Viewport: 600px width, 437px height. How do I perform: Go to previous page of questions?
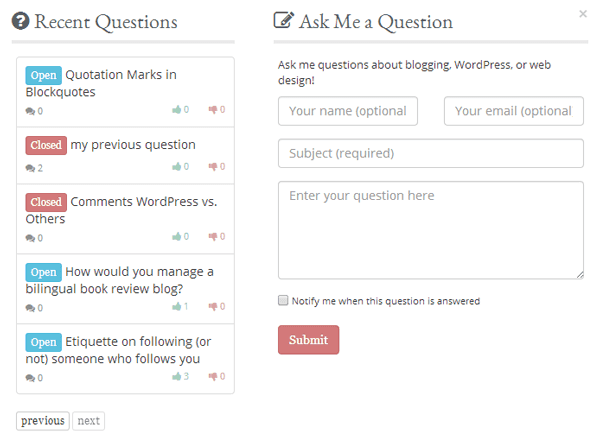[43, 421]
